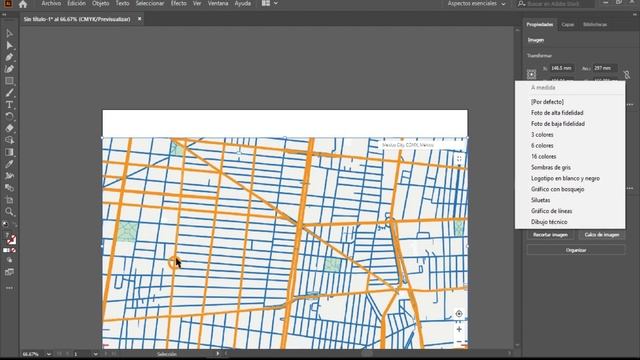This screenshot has width=640, height=360.
Task: Click the reference point locator icon
Action: point(531,74)
